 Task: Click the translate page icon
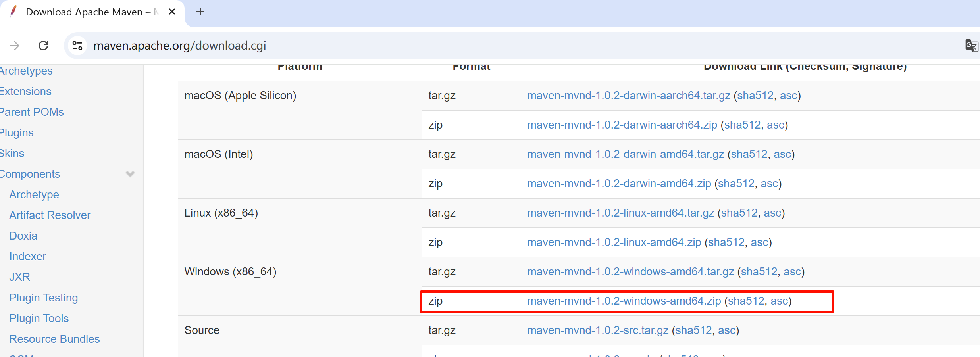click(971, 46)
